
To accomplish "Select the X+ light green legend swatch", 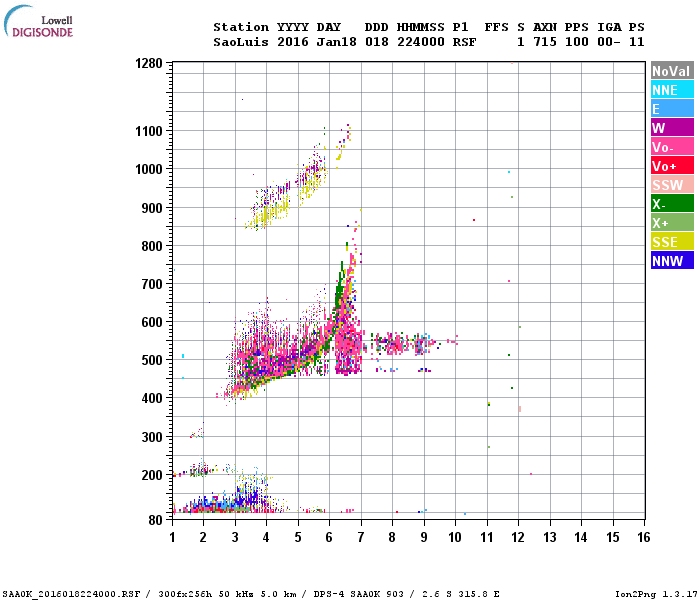I will coord(672,222).
